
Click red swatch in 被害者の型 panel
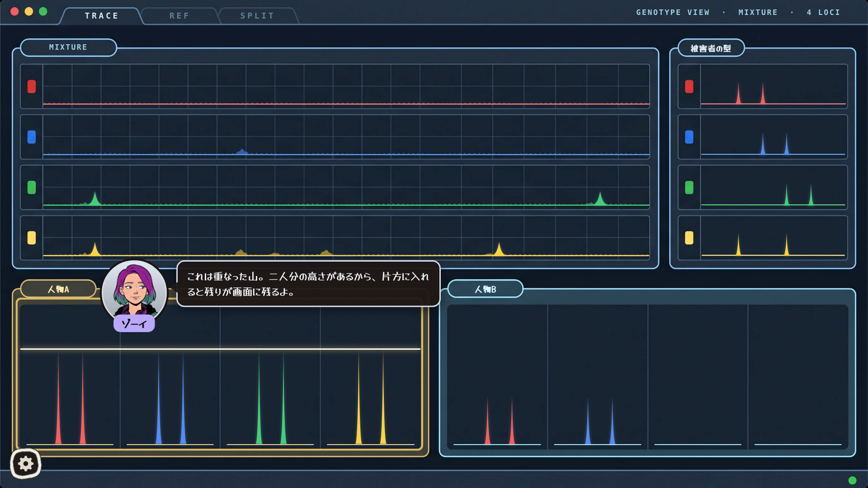tap(689, 86)
